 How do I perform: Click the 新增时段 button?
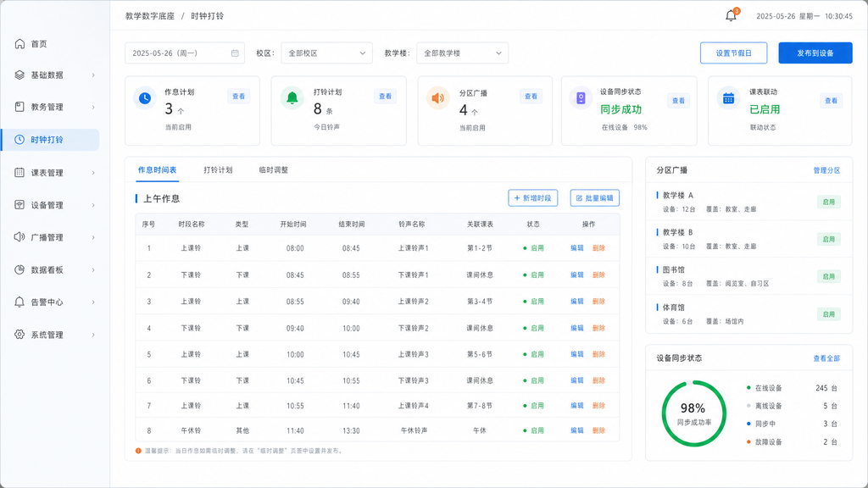pyautogui.click(x=532, y=197)
